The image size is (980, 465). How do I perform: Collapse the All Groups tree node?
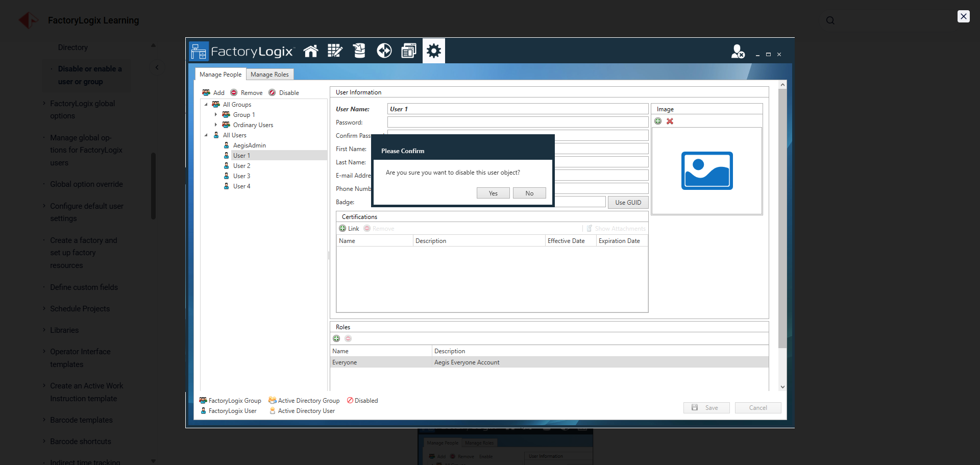pos(206,105)
